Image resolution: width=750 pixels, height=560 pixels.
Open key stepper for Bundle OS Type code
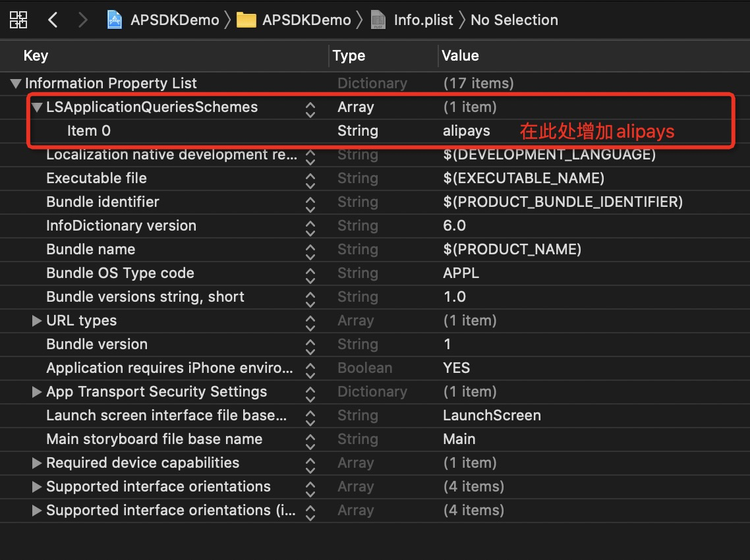(310, 276)
